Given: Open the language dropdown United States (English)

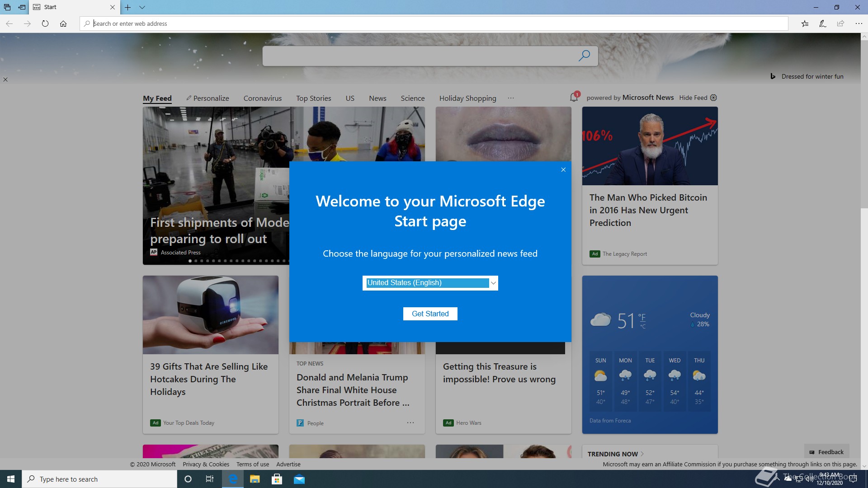Looking at the screenshot, I should tap(430, 283).
